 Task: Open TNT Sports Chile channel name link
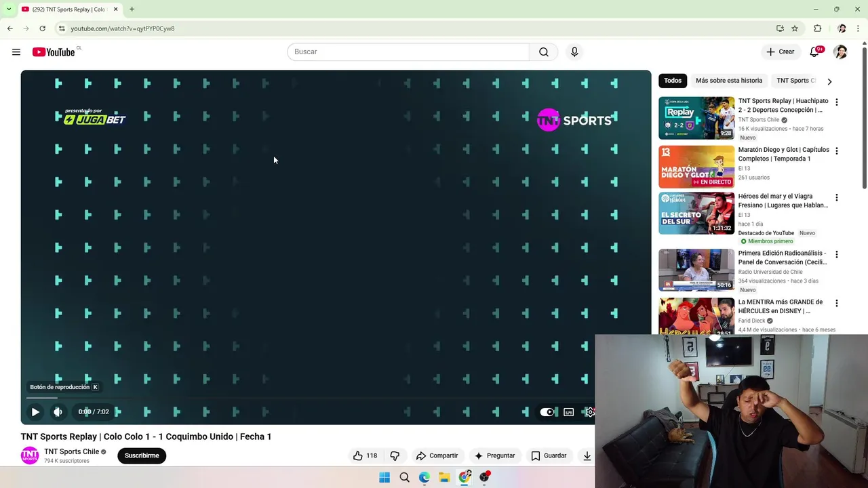click(72, 451)
